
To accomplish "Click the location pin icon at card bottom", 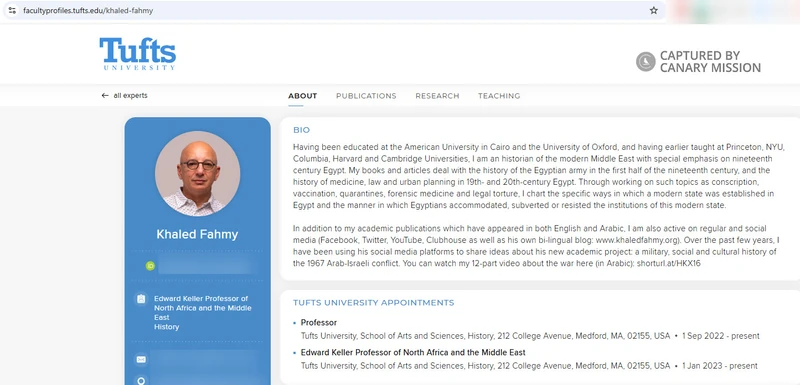I will [141, 380].
